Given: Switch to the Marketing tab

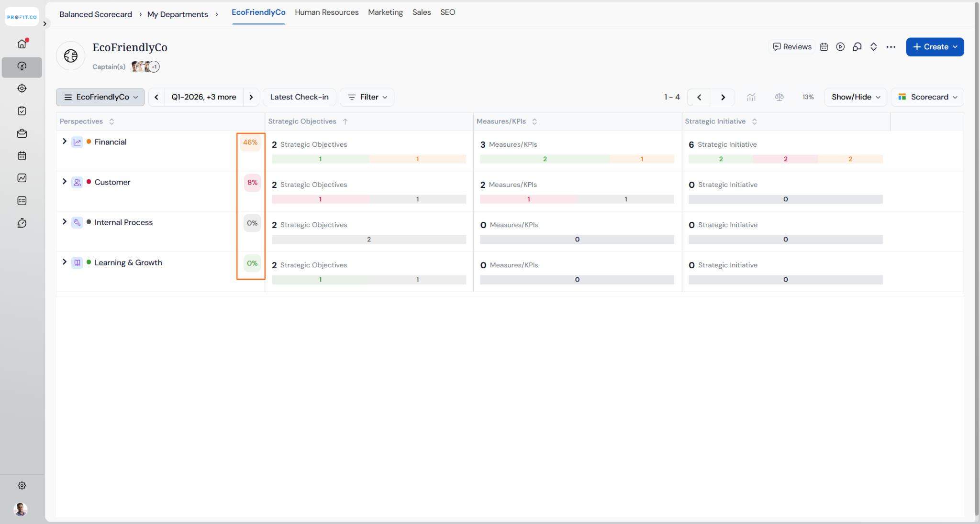Looking at the screenshot, I should click(385, 12).
